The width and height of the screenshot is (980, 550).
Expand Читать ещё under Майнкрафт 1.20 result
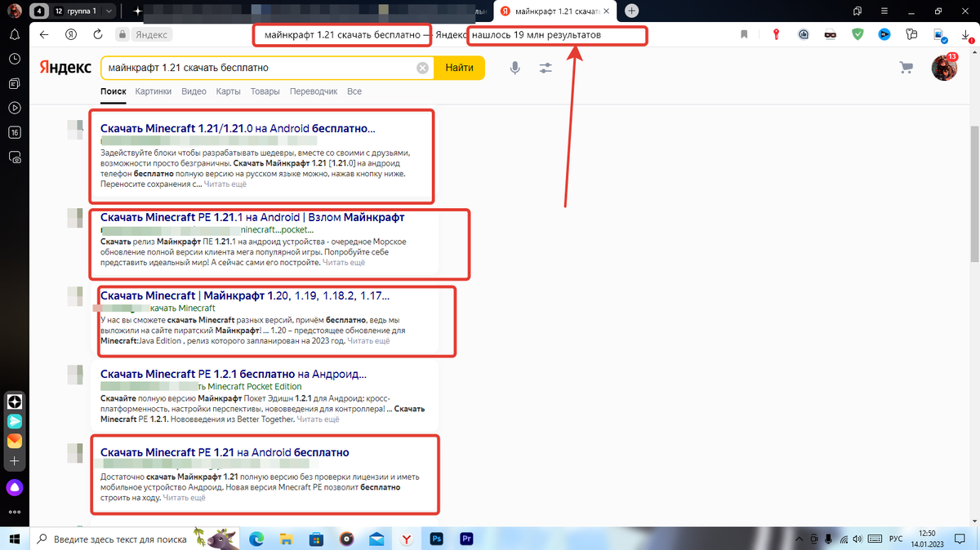pyautogui.click(x=368, y=341)
